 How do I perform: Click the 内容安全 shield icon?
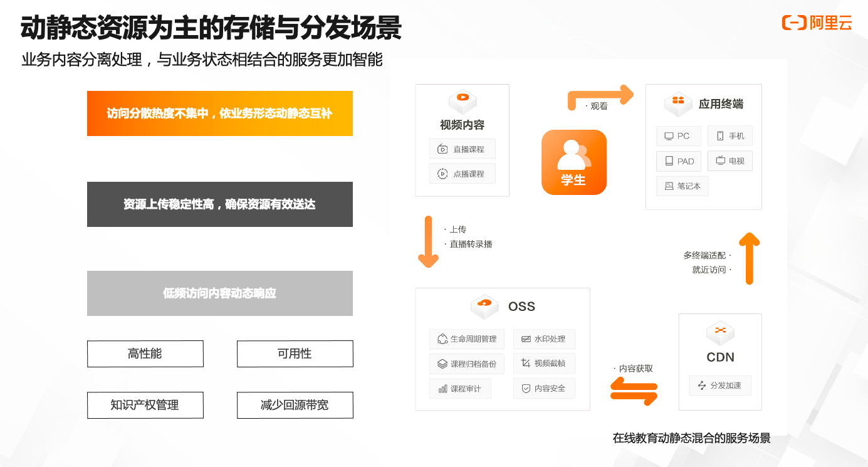click(x=526, y=389)
